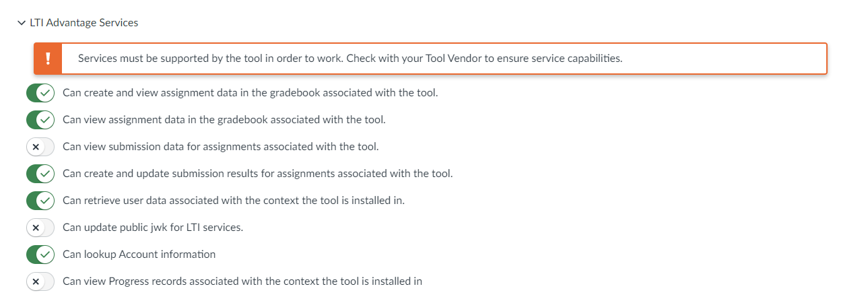Click the label text about viewing submission data

(221, 147)
